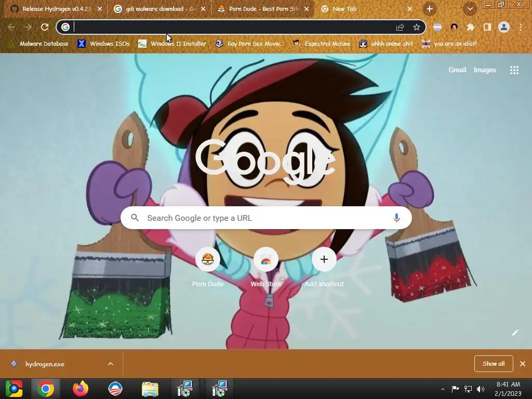Click the magnifier icon in search box
This screenshot has height=399, width=532.
pos(135,218)
